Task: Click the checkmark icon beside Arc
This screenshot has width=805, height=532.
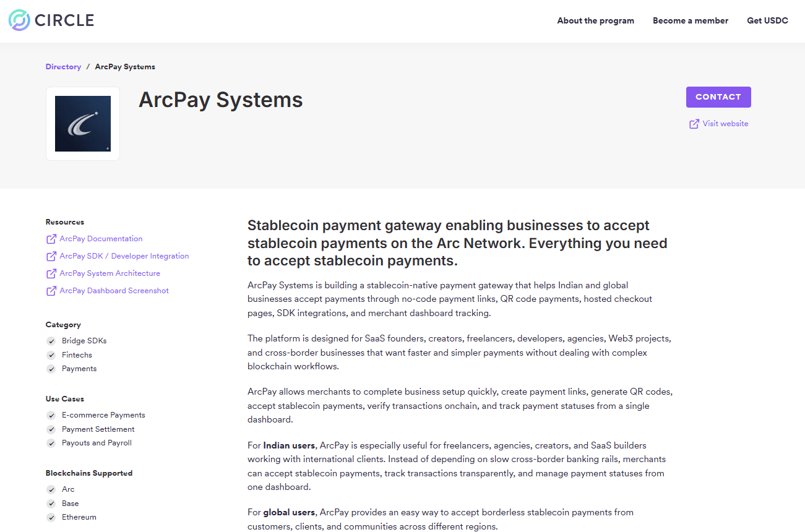Action: (51, 490)
